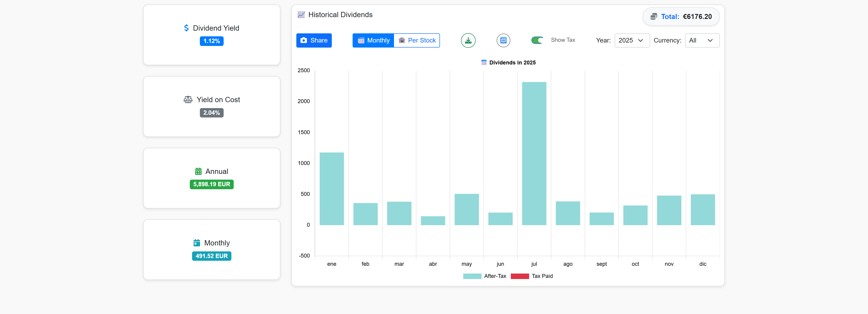Select the Monthly view tab
The width and height of the screenshot is (868, 314).
pos(373,40)
